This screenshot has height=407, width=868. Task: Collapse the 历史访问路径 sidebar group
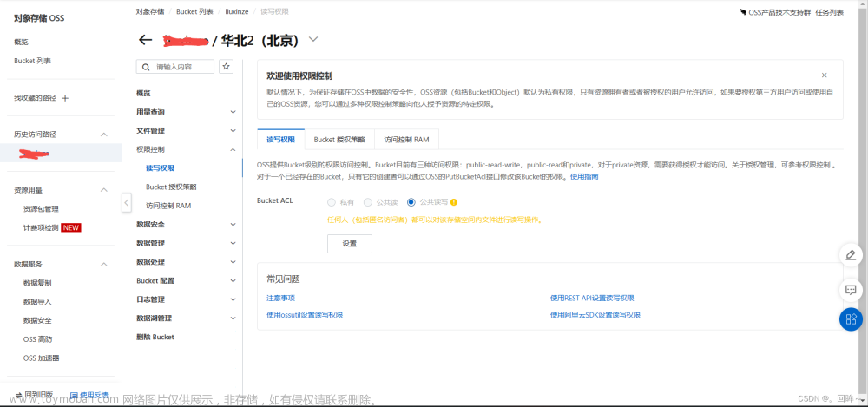point(103,135)
